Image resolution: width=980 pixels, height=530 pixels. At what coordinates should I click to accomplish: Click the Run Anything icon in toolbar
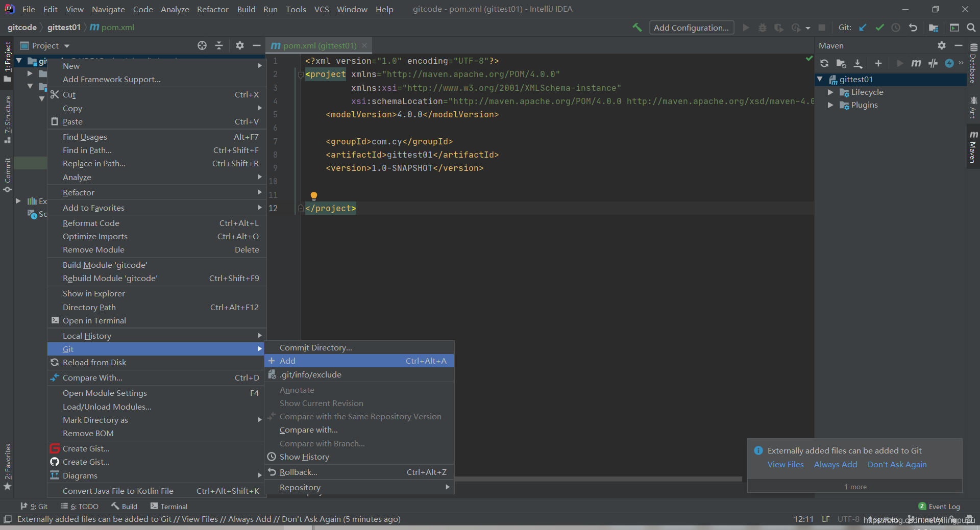[954, 28]
